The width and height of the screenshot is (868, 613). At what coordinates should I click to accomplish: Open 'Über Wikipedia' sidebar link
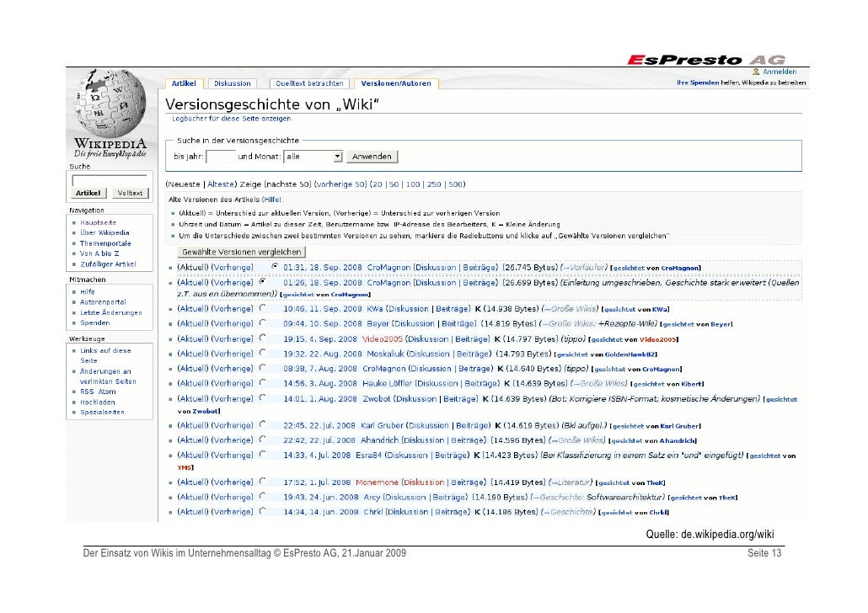(x=104, y=233)
